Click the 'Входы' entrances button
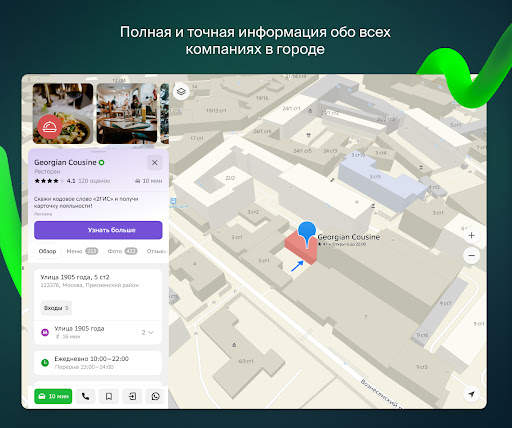The image size is (512, 428). (56, 308)
